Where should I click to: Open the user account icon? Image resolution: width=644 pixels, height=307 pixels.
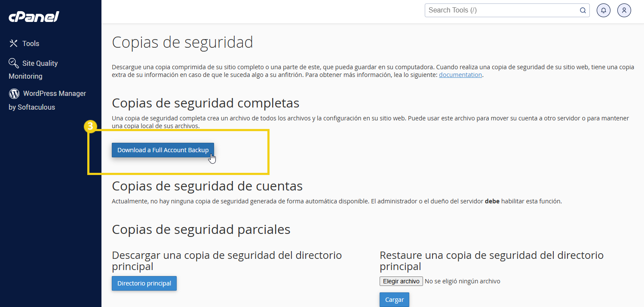pyautogui.click(x=624, y=10)
